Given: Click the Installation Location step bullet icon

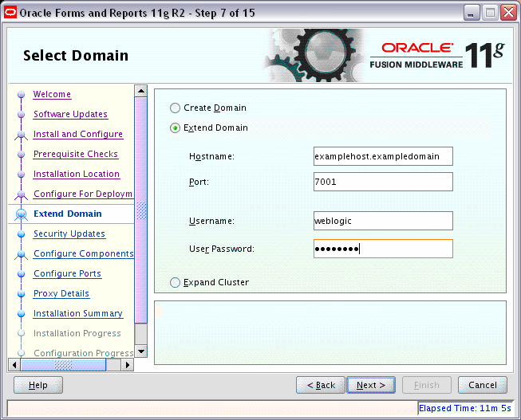Looking at the screenshot, I should point(22,175).
